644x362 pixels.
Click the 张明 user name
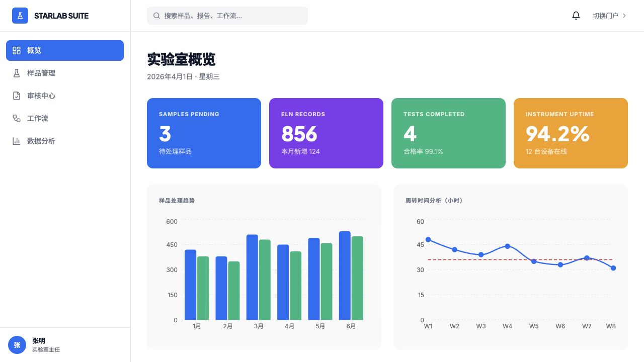(39, 340)
